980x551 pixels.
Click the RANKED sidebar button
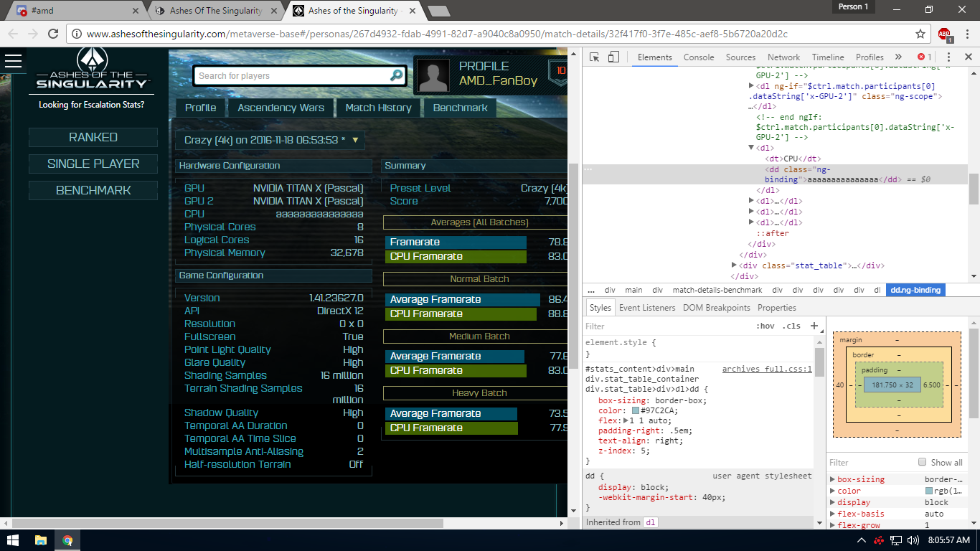tap(93, 137)
